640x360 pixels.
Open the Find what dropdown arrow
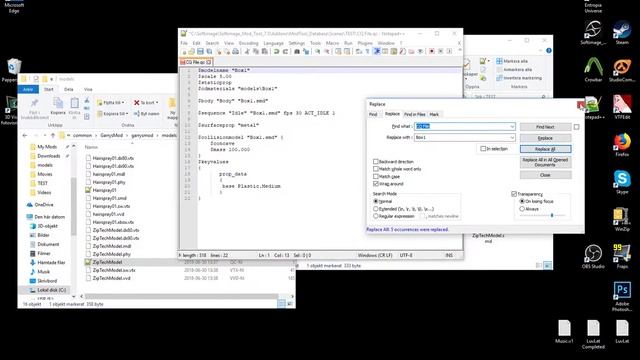pyautogui.click(x=512, y=127)
